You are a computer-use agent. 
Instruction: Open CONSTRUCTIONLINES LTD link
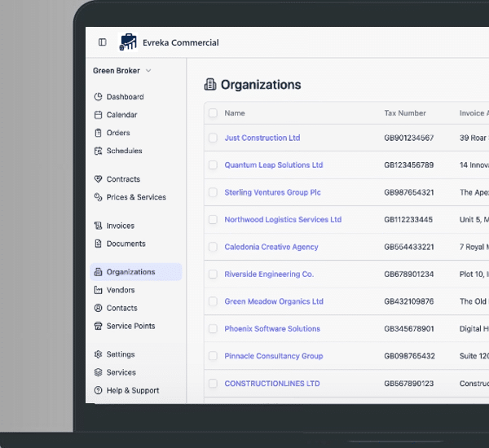pyautogui.click(x=272, y=384)
